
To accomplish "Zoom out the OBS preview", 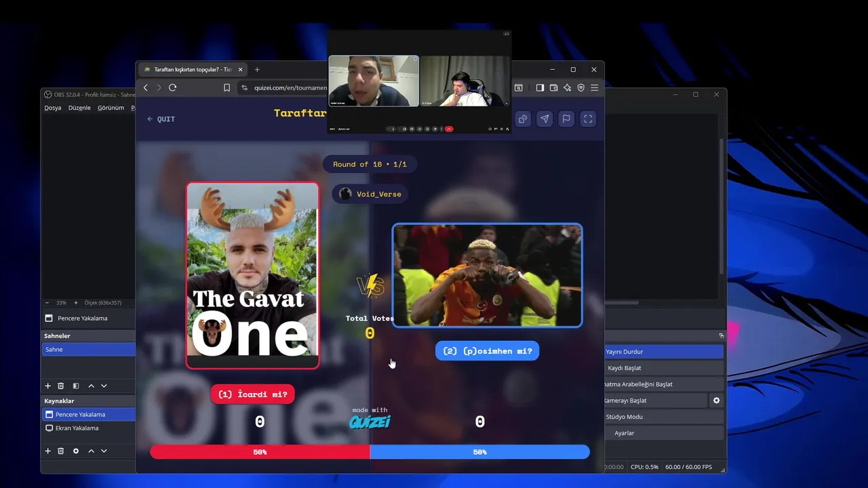I will (x=47, y=302).
